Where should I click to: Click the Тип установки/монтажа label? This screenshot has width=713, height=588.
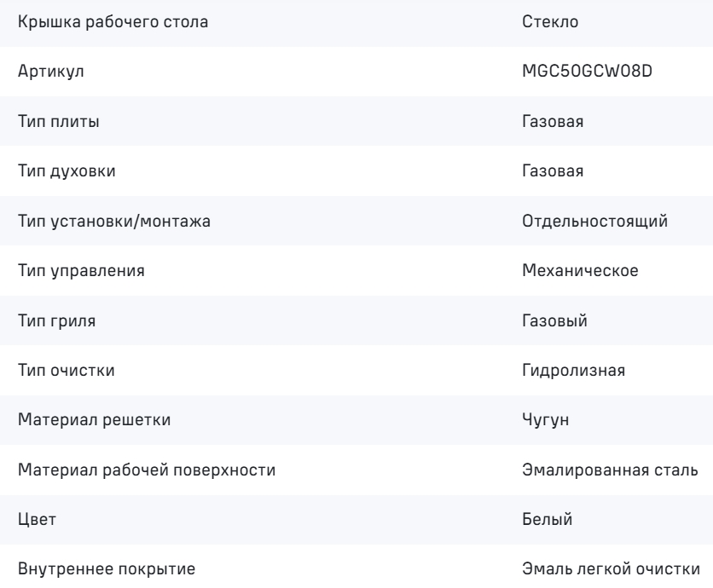click(114, 222)
